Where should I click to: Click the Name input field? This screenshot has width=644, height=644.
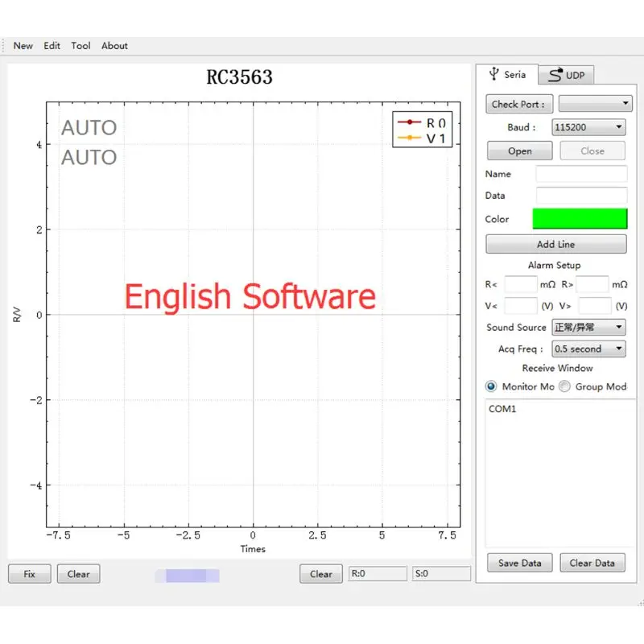(x=581, y=174)
